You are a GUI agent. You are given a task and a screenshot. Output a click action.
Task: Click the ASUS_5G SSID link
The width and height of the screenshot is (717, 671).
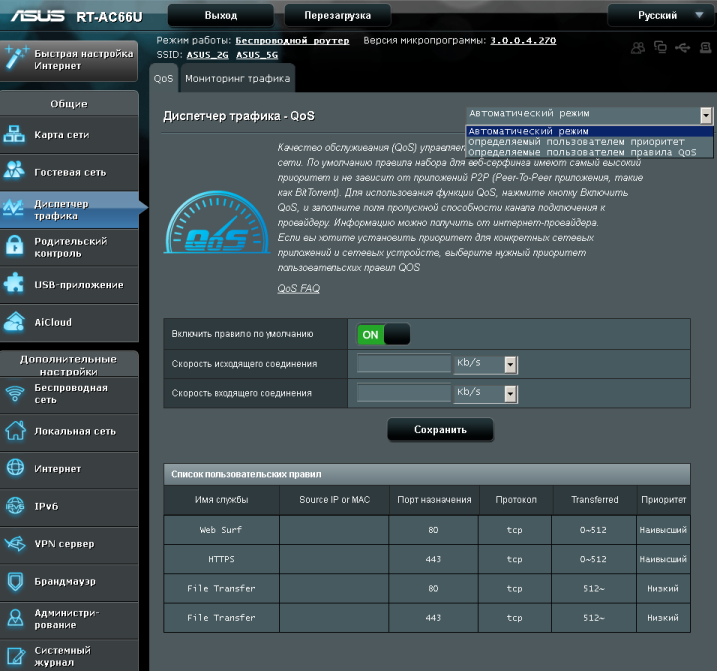257,55
